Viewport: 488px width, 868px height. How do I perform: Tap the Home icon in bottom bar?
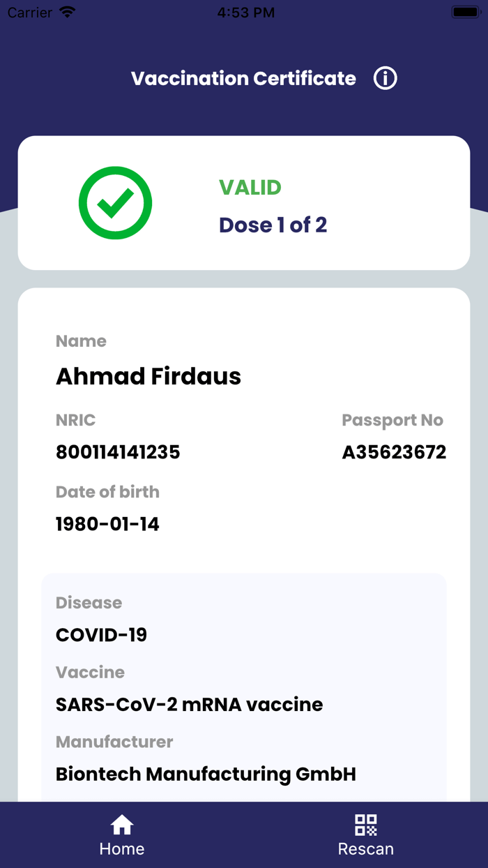(x=122, y=825)
